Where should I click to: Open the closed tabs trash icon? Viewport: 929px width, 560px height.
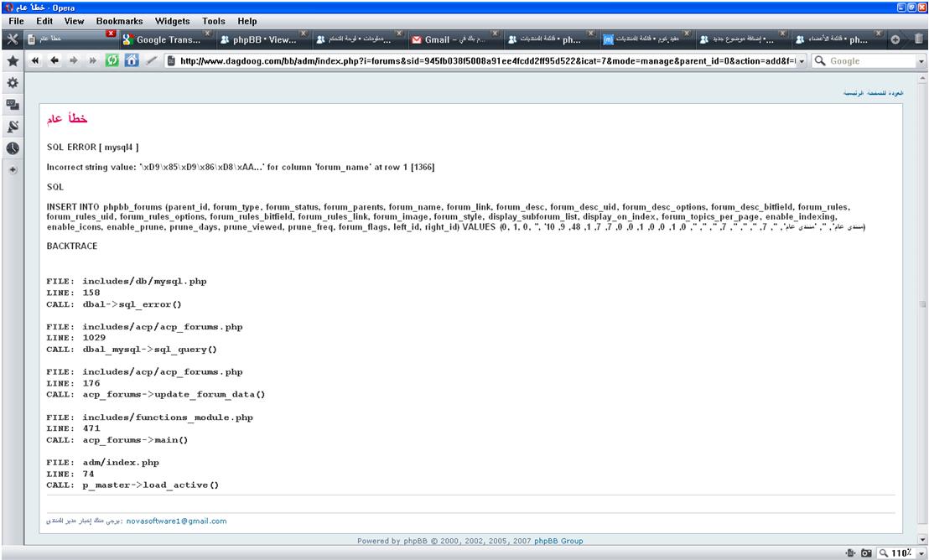coord(918,39)
